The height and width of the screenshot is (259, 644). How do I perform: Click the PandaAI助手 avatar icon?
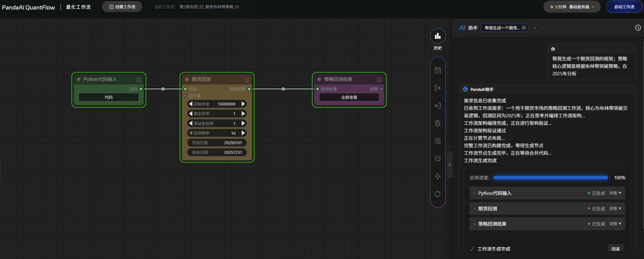(x=465, y=89)
